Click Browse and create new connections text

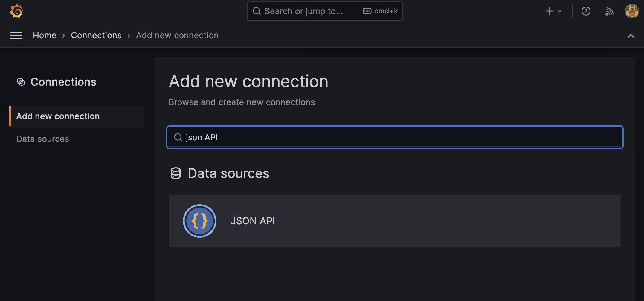pyautogui.click(x=242, y=102)
